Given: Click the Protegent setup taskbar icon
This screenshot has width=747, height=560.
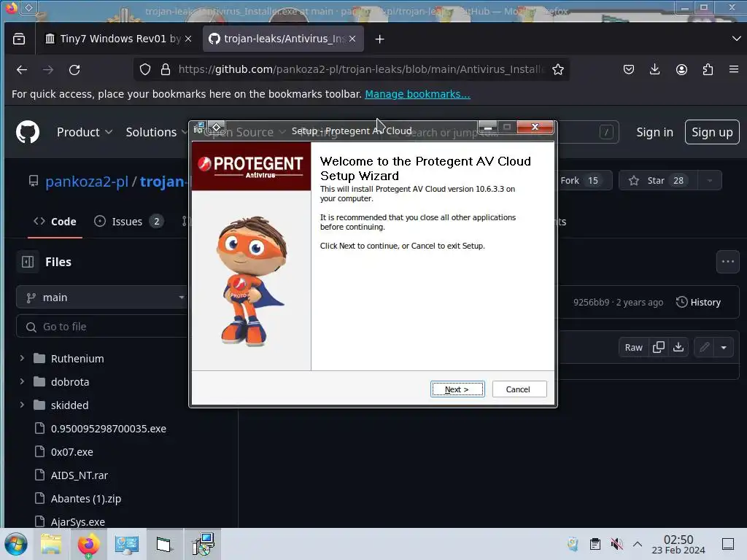Looking at the screenshot, I should click(203, 544).
